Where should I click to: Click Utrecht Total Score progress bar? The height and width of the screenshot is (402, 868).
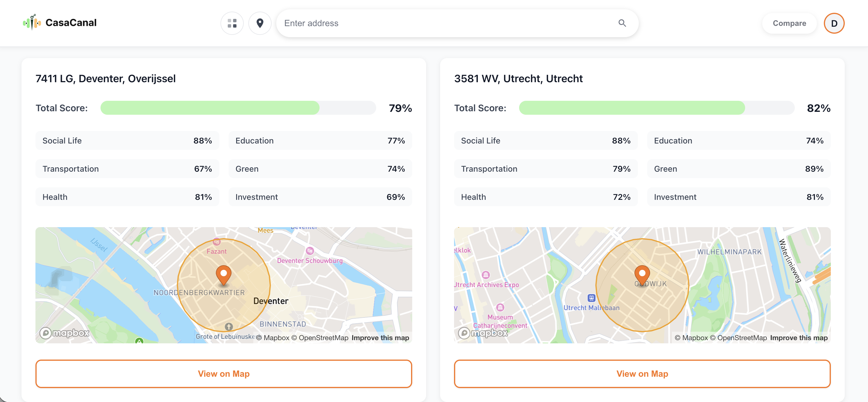click(x=656, y=108)
